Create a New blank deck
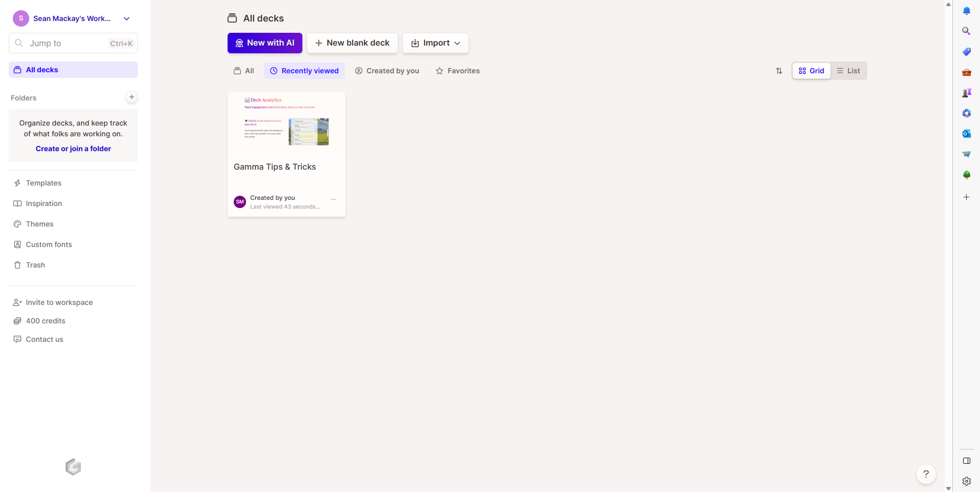Image resolution: width=980 pixels, height=492 pixels. pos(352,43)
